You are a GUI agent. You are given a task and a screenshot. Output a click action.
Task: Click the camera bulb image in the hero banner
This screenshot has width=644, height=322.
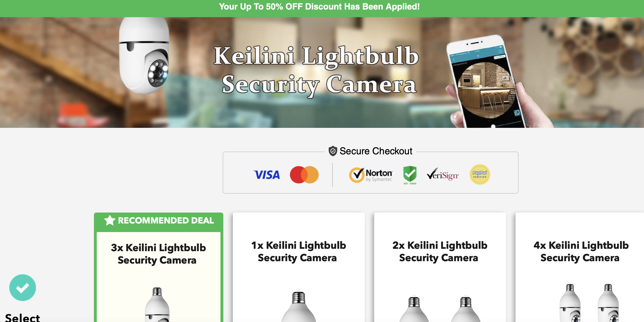pyautogui.click(x=144, y=55)
